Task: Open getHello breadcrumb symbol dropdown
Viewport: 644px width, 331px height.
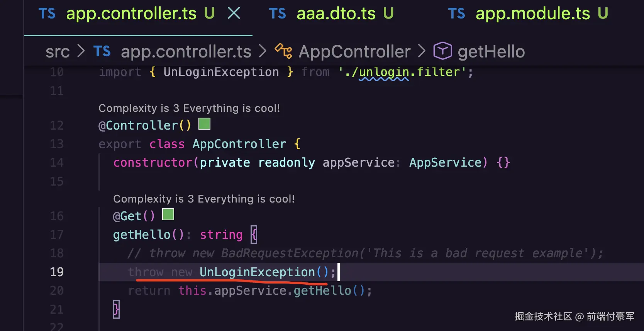Action: pos(491,52)
